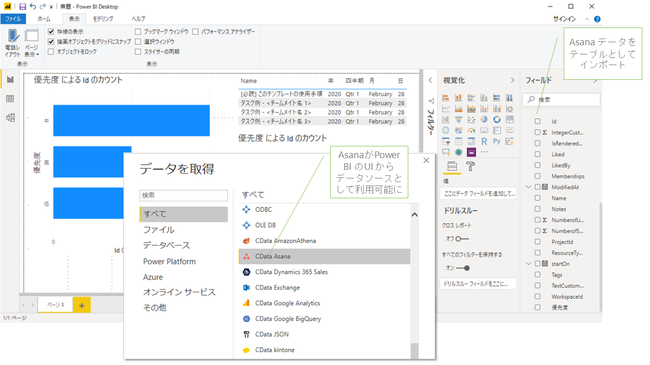
Task: Click the サインイン sign-in link
Action: pos(564,19)
